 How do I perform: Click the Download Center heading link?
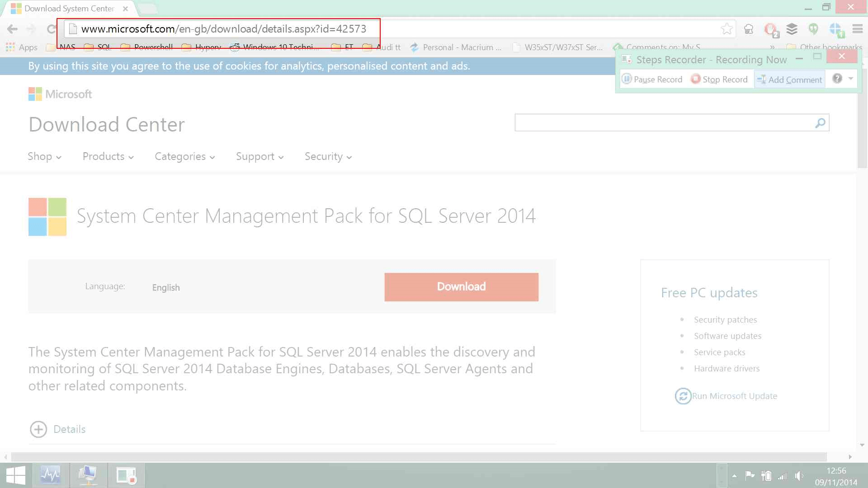click(x=107, y=124)
